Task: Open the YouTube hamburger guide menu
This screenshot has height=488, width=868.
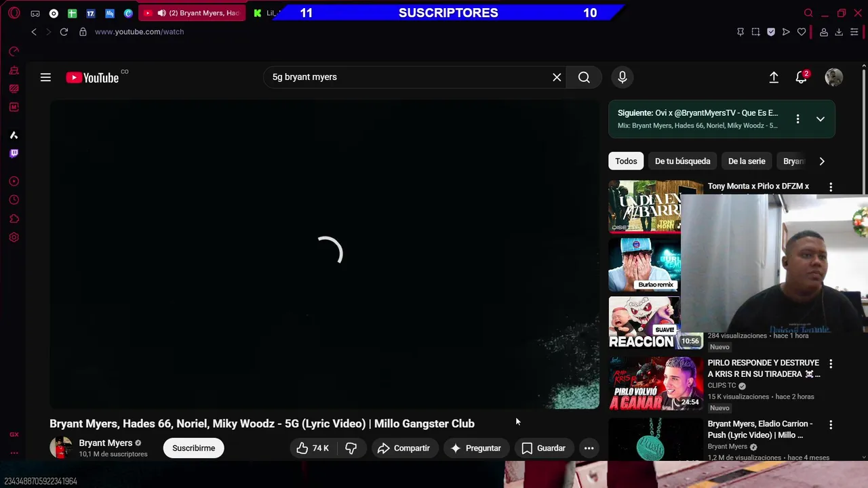Action: tap(45, 77)
